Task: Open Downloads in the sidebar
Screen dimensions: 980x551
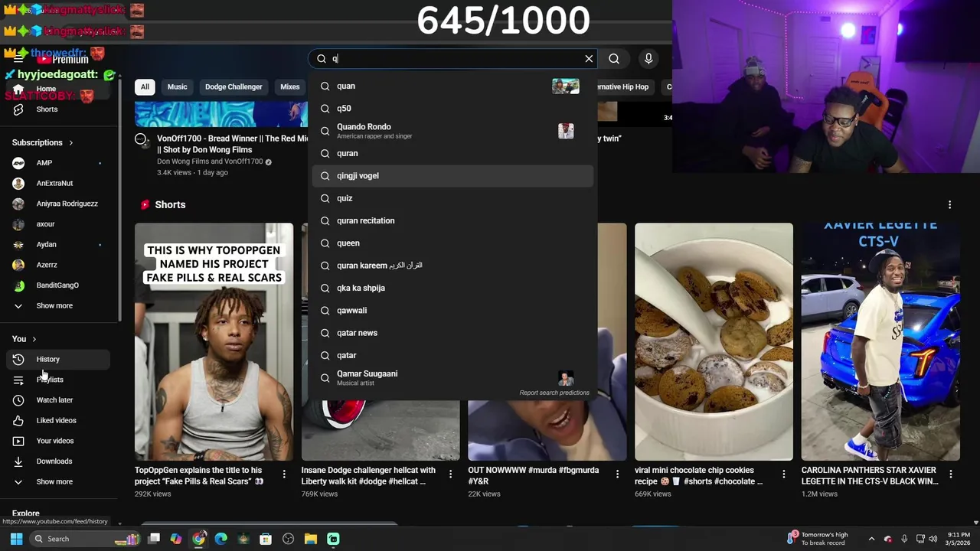Action: click(58, 461)
